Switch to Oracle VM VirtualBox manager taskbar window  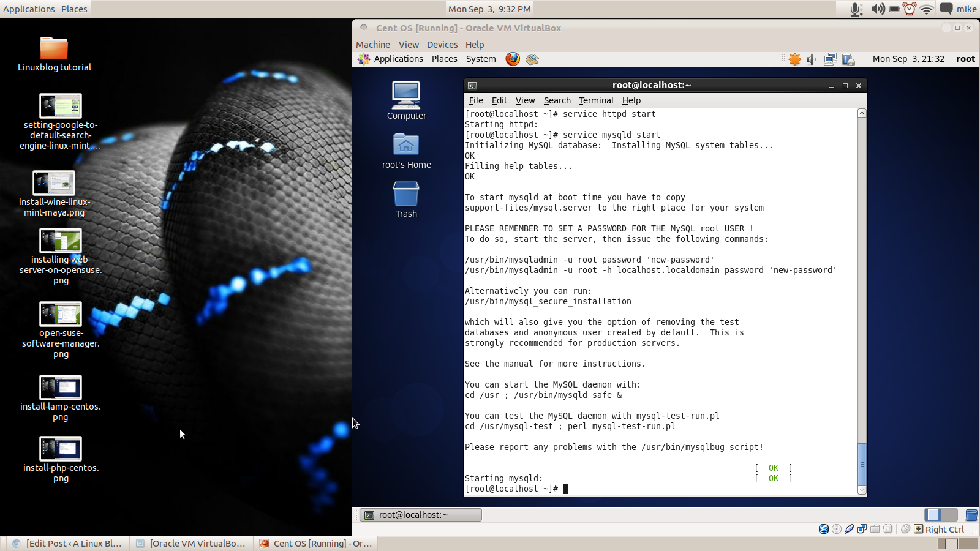click(x=191, y=544)
